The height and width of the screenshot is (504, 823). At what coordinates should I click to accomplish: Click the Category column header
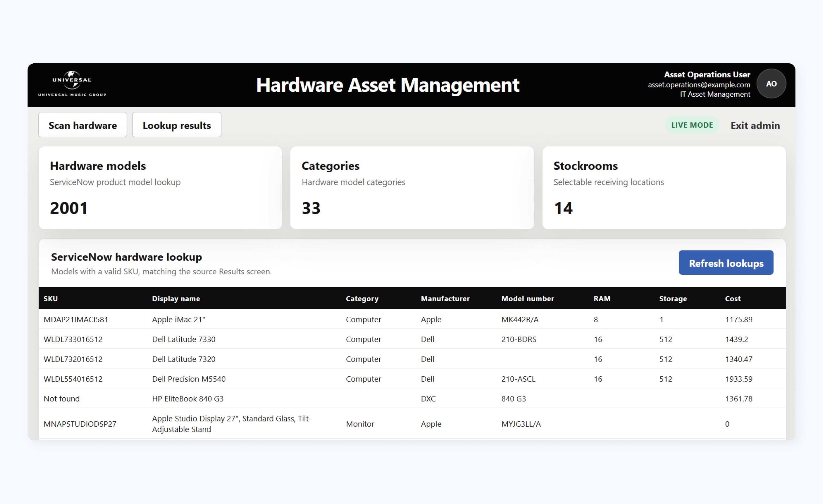[362, 298]
